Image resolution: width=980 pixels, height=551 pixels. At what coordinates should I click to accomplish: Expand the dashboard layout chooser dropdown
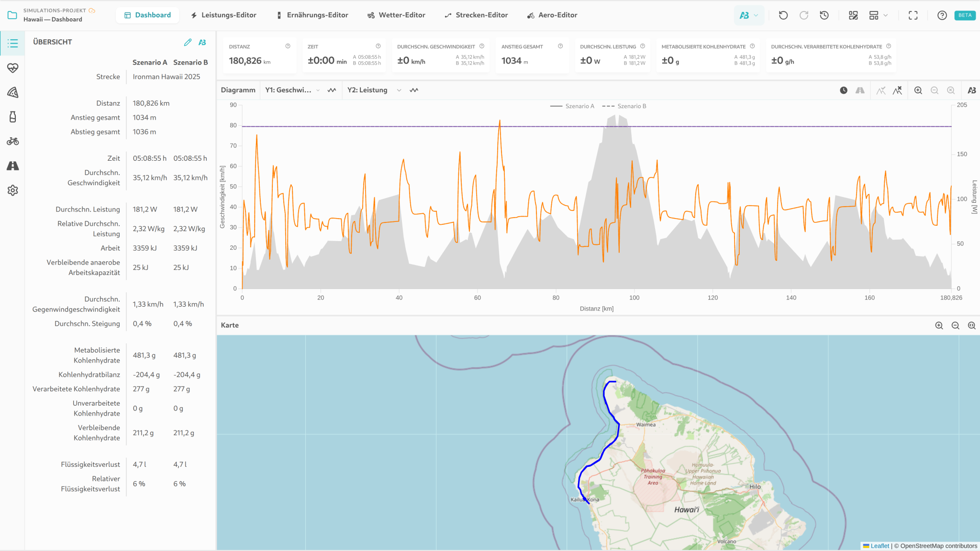pos(879,15)
